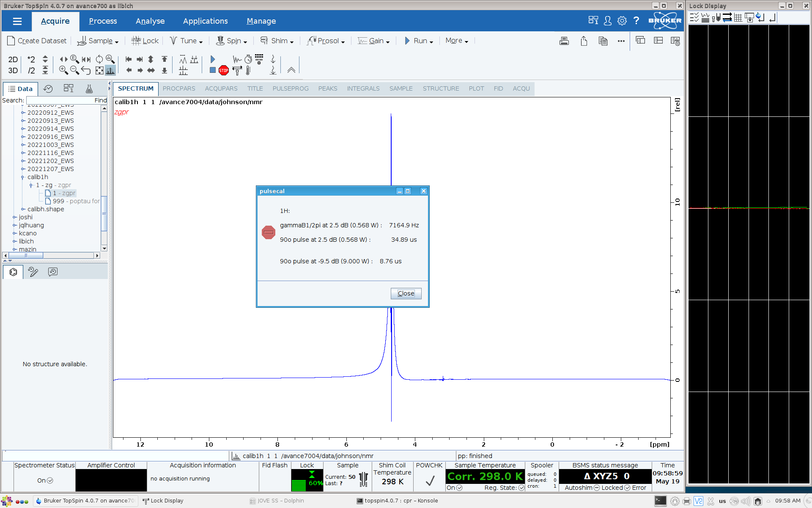Click the blue start acquisition play icon
The height and width of the screenshot is (508, 812).
213,59
